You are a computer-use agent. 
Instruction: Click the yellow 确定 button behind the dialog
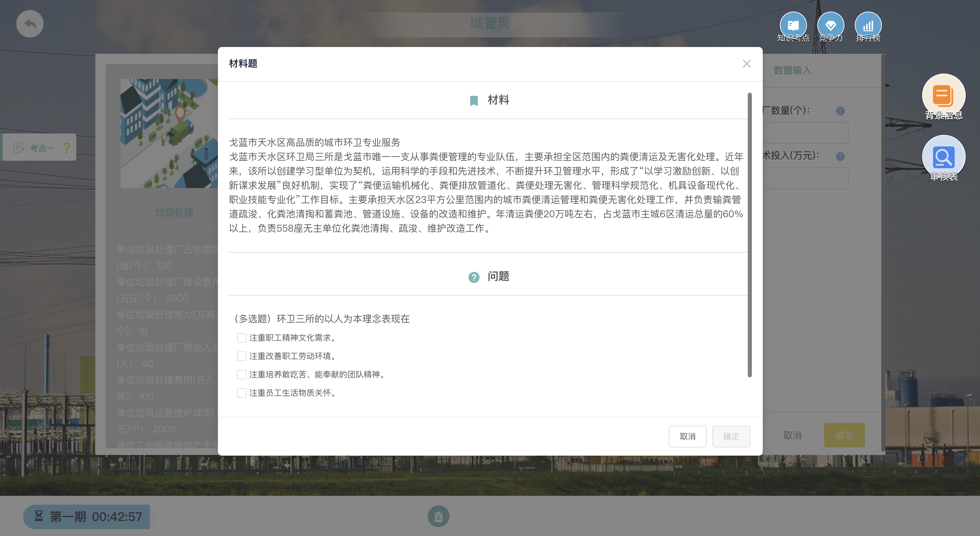point(844,435)
